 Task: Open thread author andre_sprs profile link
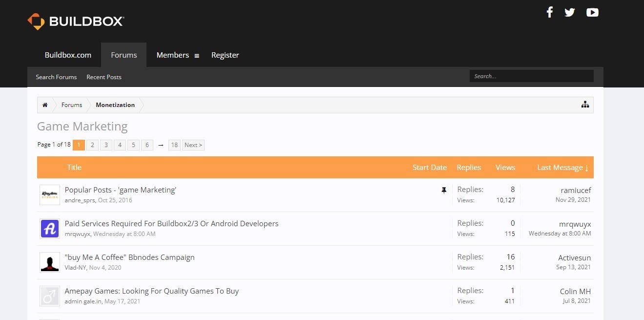click(80, 200)
